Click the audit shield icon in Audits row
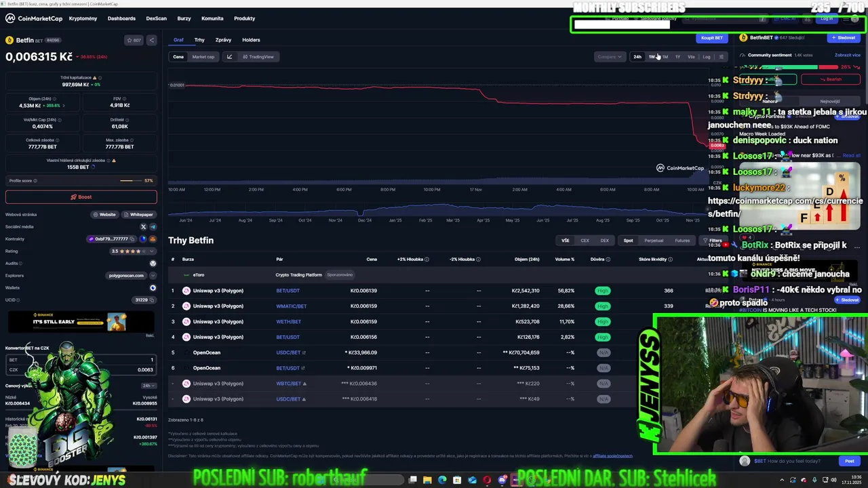The width and height of the screenshot is (868, 488). [153, 263]
